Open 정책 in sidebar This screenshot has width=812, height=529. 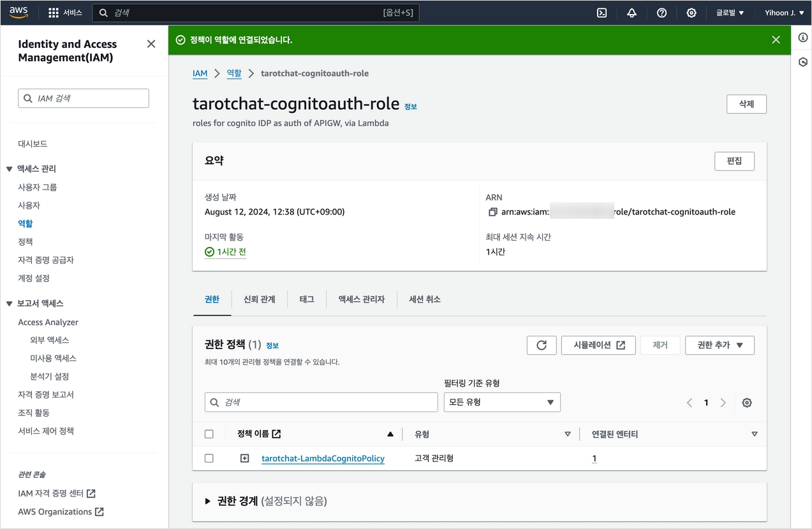(26, 242)
